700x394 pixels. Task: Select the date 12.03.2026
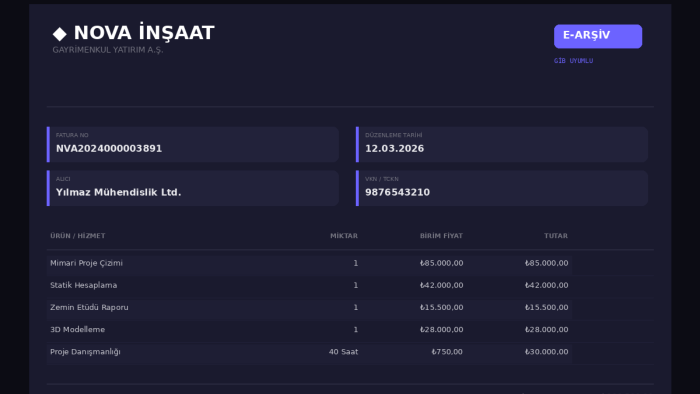pos(395,149)
